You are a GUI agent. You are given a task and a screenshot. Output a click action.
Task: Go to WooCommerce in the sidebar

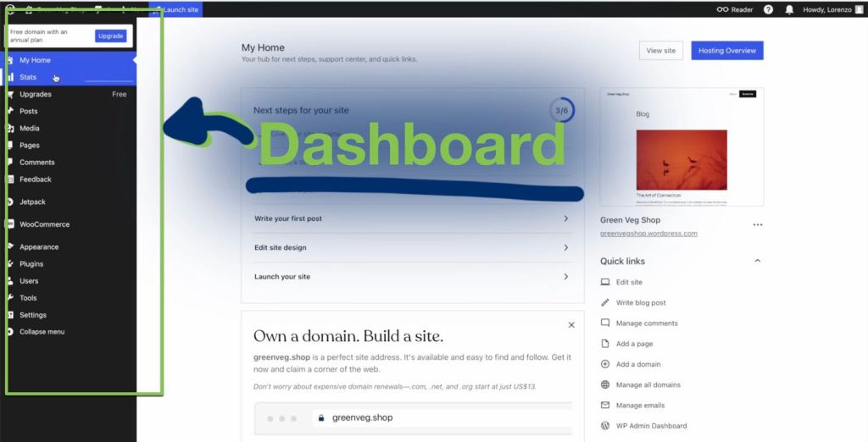[x=44, y=224]
